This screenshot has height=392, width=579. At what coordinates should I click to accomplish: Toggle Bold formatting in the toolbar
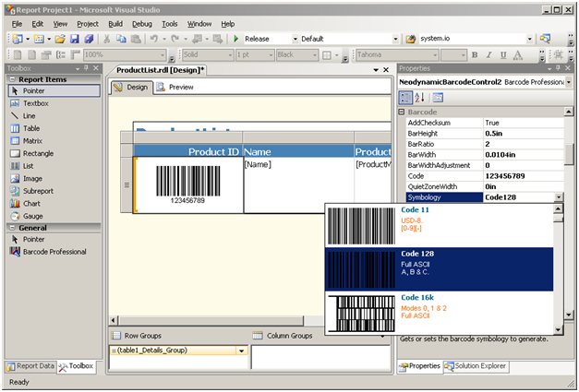click(475, 55)
